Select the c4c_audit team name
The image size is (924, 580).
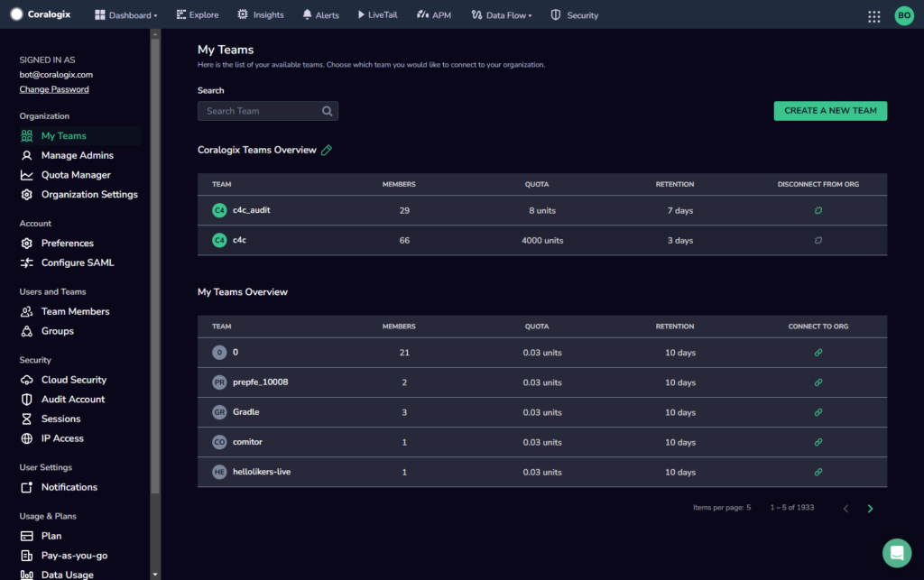(x=252, y=210)
